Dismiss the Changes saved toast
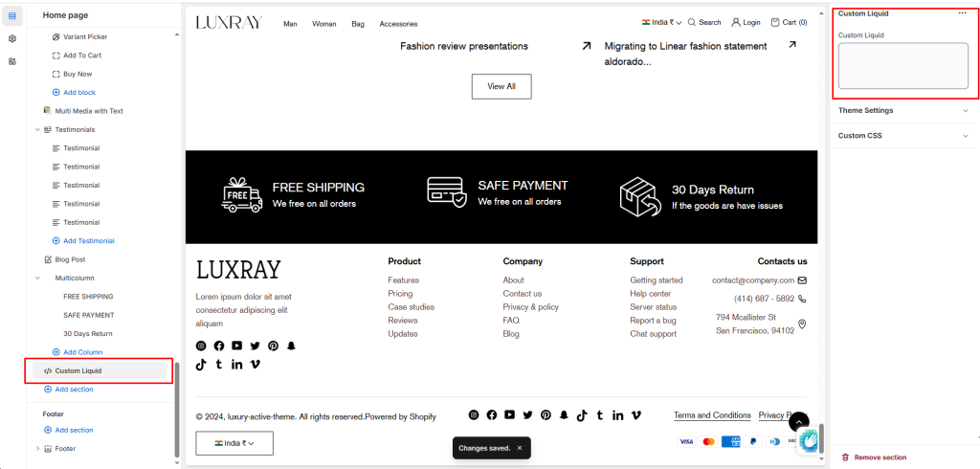Viewport: 980px width, 469px height. [x=520, y=448]
